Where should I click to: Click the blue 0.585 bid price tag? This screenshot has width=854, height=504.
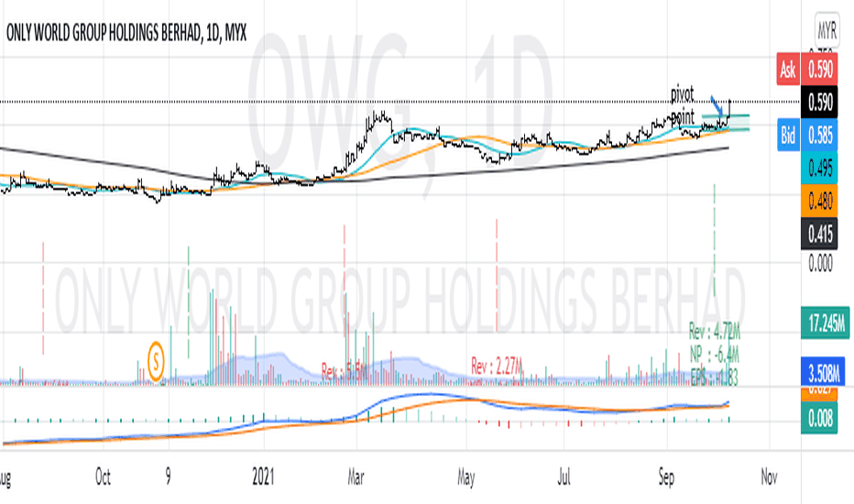click(x=820, y=135)
